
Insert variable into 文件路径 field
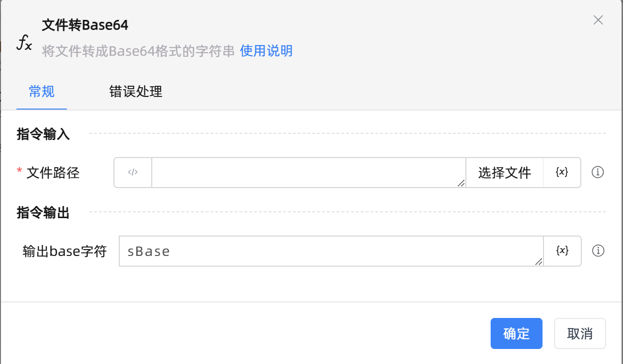pos(562,172)
